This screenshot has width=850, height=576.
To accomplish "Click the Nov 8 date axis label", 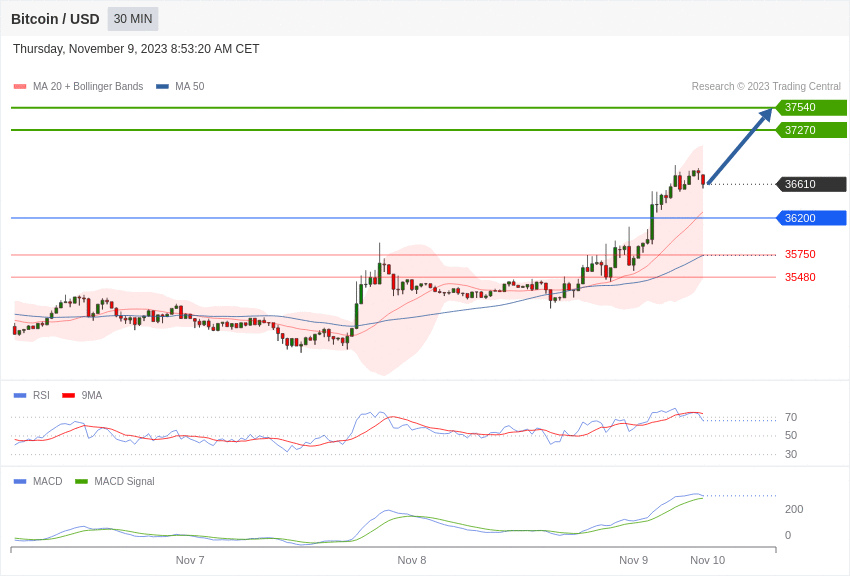I will coord(411,560).
